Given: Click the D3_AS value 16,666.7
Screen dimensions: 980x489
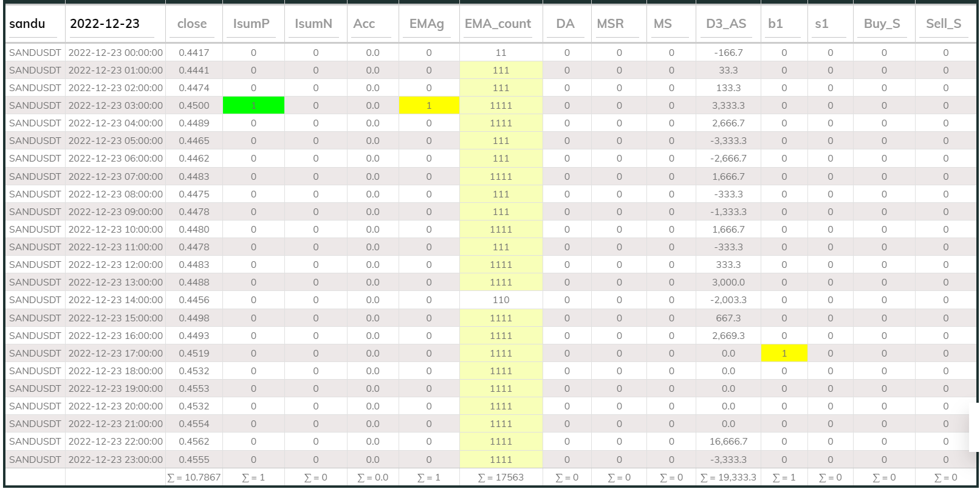Looking at the screenshot, I should click(728, 442).
